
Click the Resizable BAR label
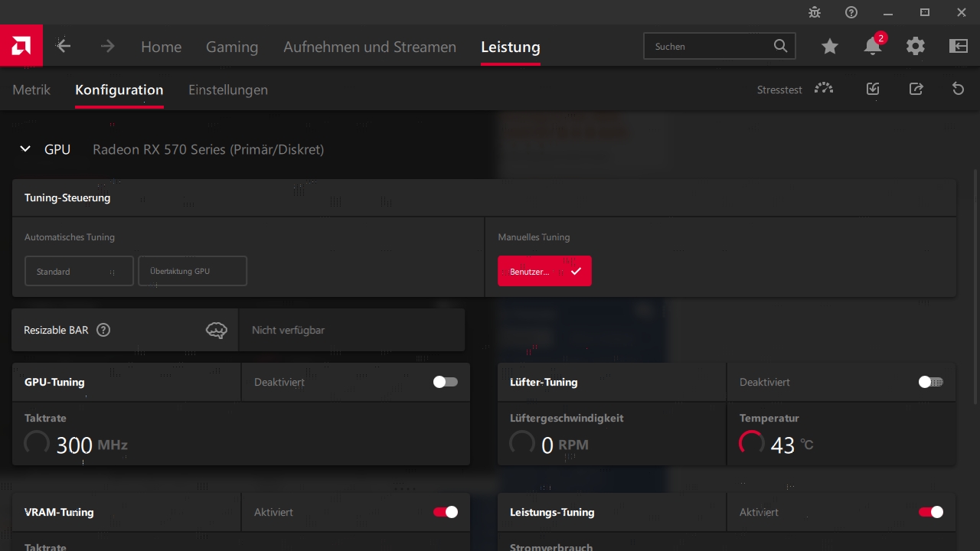tap(56, 330)
